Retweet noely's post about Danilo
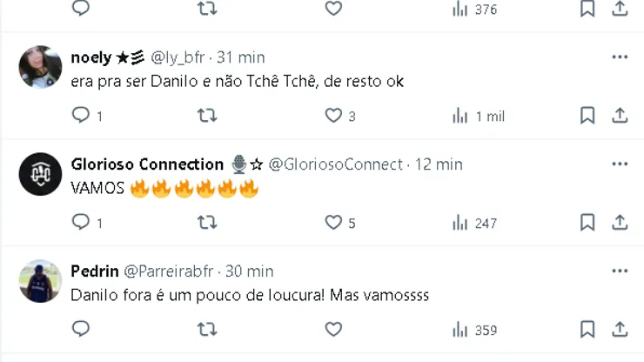The image size is (644, 362). coord(207,116)
